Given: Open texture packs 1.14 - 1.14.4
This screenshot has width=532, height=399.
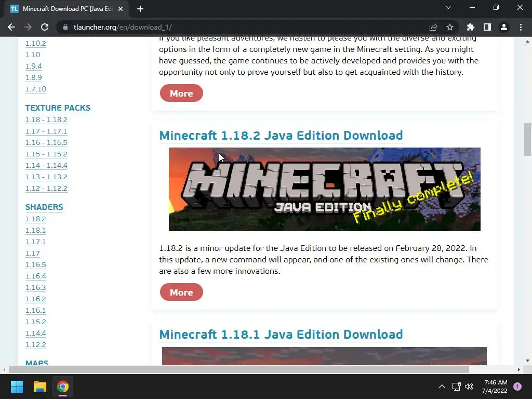Looking at the screenshot, I should 46,166.
